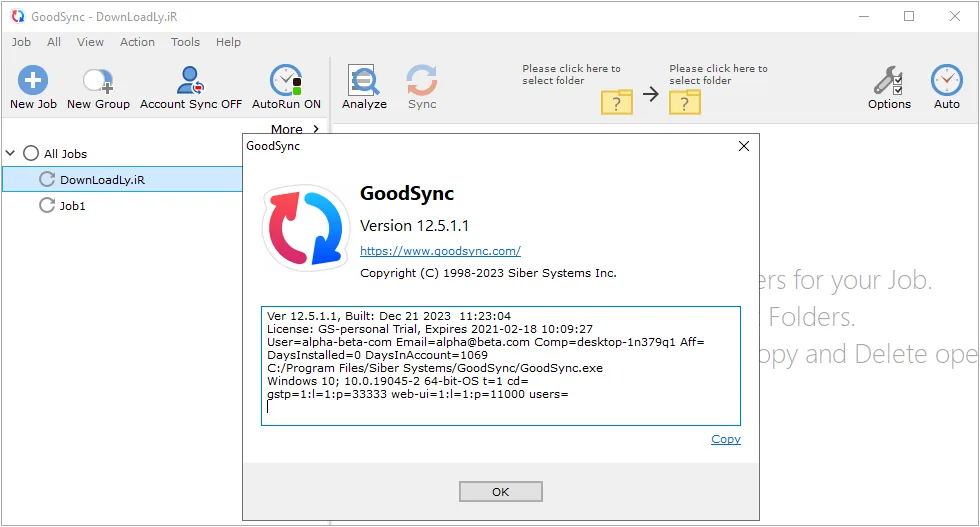
Task: Toggle AutoRun ON clock icon
Action: coord(286,81)
